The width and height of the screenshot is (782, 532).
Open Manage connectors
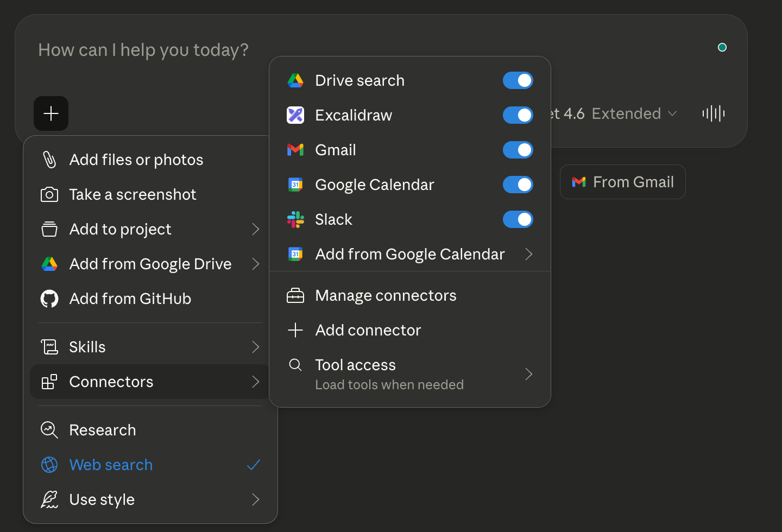410,295
